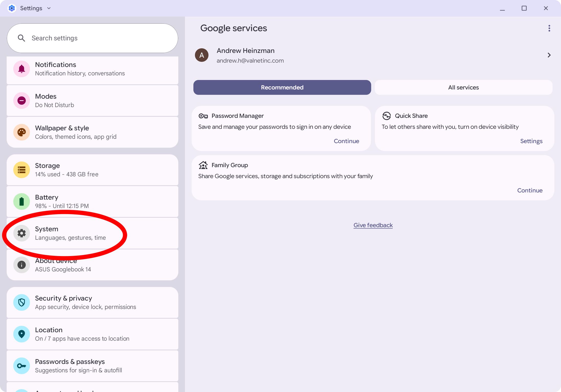
Task: Click the Notifications bell icon
Action: 21,69
